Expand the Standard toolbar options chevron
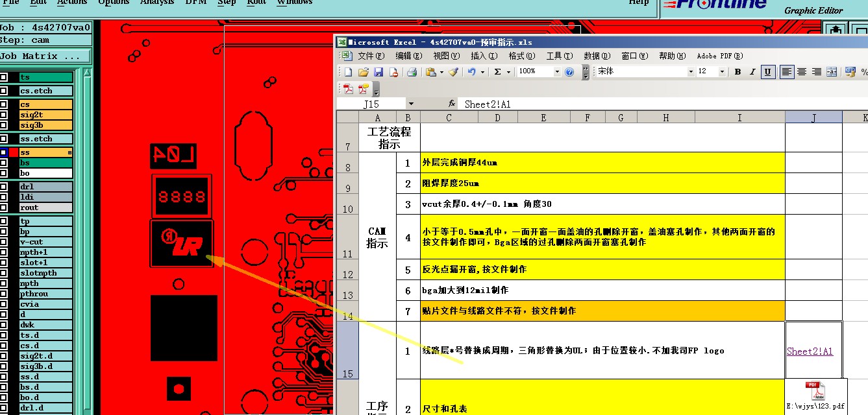868x415 pixels. 586,72
